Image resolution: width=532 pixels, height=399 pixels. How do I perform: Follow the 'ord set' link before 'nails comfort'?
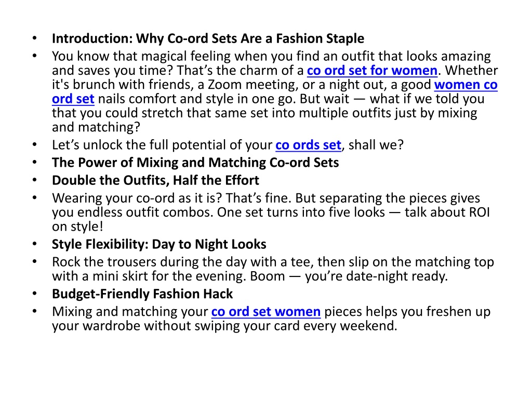click(73, 99)
